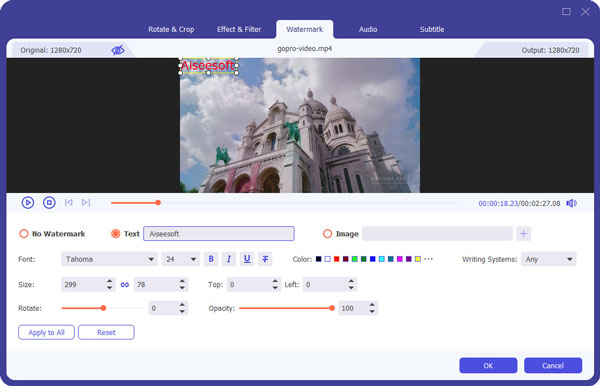Open the Writing Systems dropdown
The width and height of the screenshot is (600, 386).
point(548,259)
